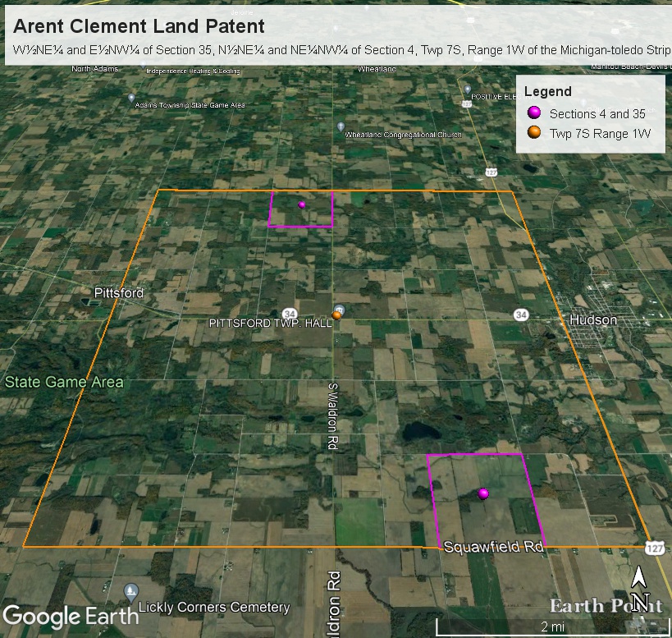This screenshot has height=638, width=672.
Task: Click the magenta legend dot for Sections 4 and 35
Action: point(533,113)
